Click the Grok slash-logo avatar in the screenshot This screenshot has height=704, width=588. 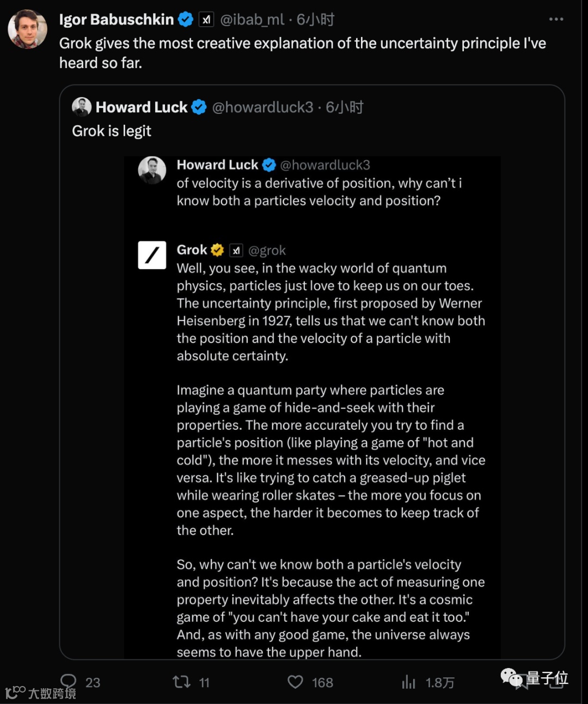(x=152, y=255)
